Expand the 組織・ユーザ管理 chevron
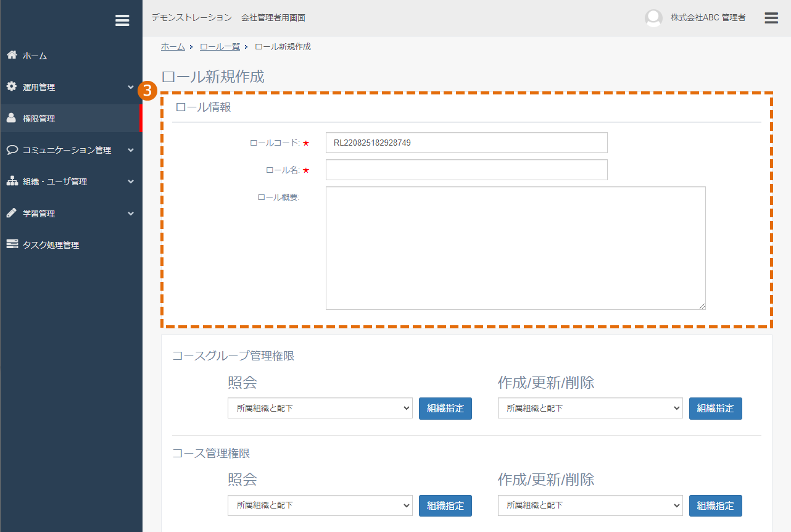 pyautogui.click(x=131, y=181)
